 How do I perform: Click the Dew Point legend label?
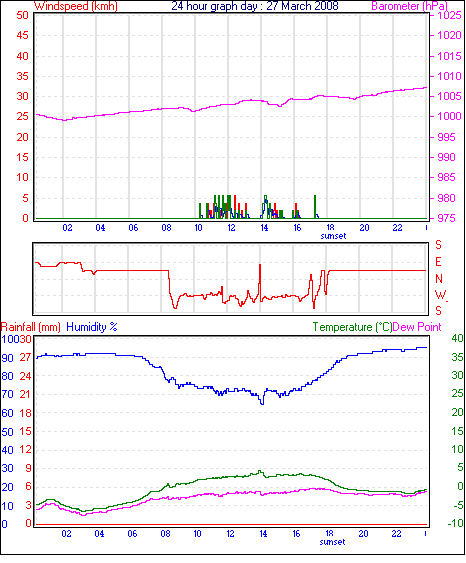417,327
